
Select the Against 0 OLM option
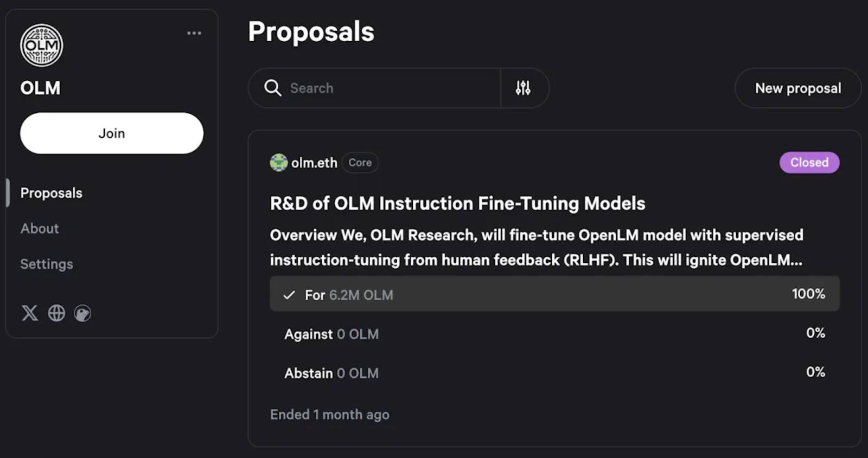tap(554, 334)
